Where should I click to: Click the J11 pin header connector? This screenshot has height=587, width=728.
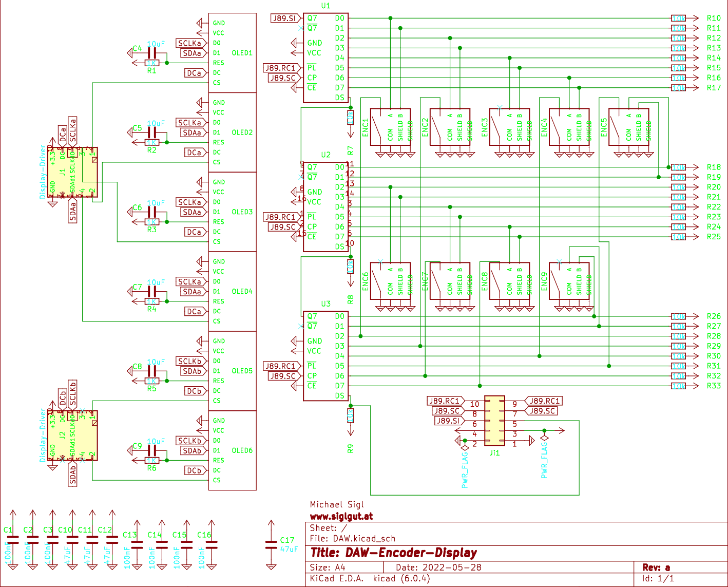(494, 420)
